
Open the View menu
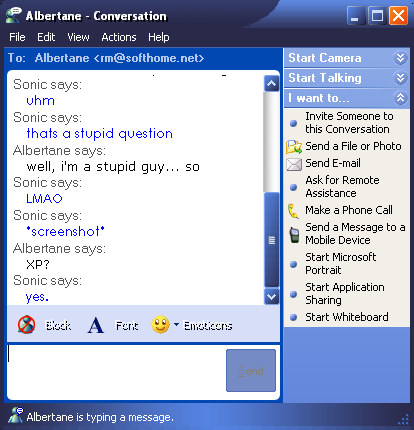pos(78,37)
